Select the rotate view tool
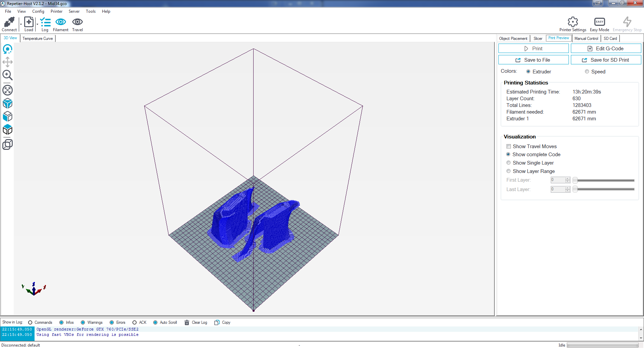The height and width of the screenshot is (362, 644). coord(7,49)
